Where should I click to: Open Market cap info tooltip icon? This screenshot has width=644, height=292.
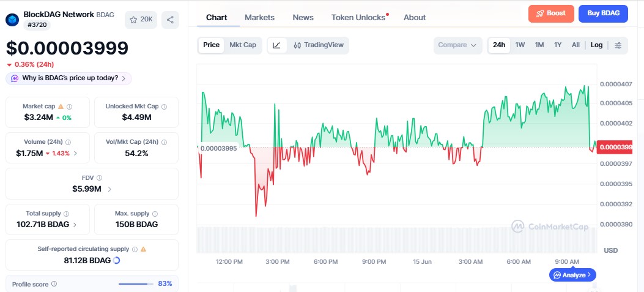(x=69, y=107)
